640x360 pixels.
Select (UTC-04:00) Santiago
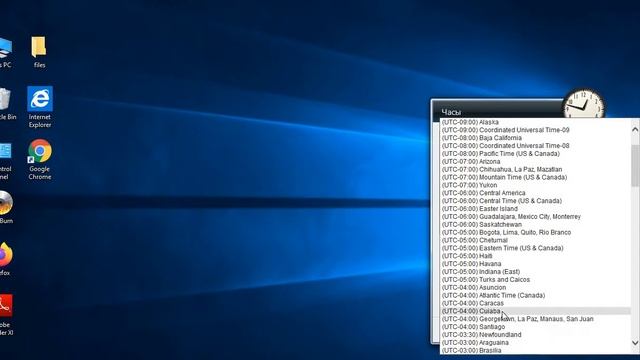pyautogui.click(x=535, y=327)
